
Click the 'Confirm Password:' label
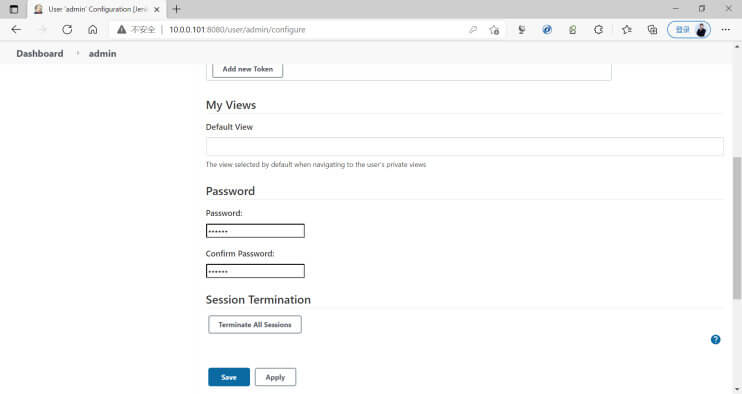click(x=240, y=254)
